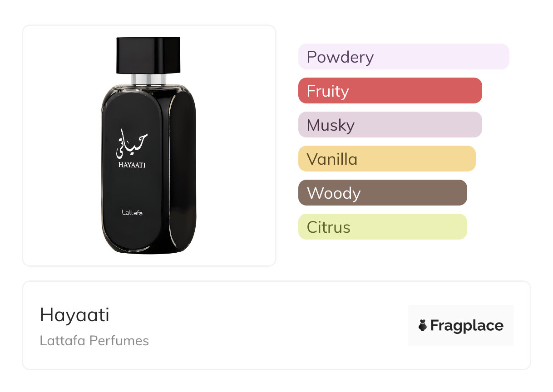
Task: Click the silver collar of the bottle
Action: coord(148,80)
